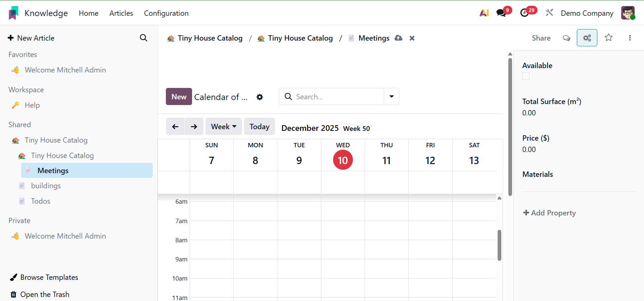Expand the search options dropdown arrow
Screen dimensions: 644x301
tap(391, 97)
